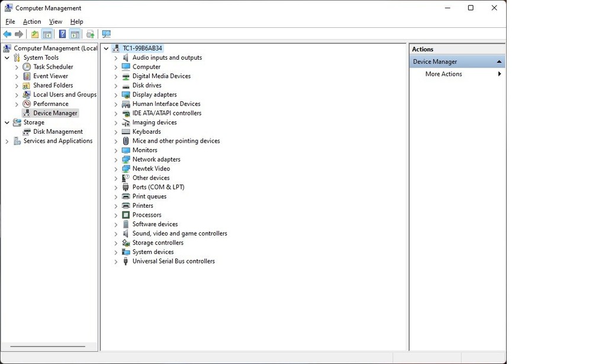592x364 pixels.
Task: Toggle the Show/Hide Console Tree button
Action: (x=47, y=34)
